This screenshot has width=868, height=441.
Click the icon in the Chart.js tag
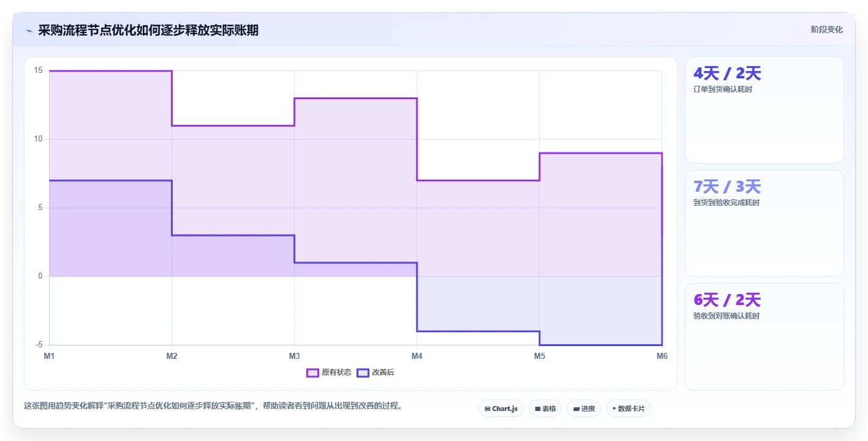(487, 409)
